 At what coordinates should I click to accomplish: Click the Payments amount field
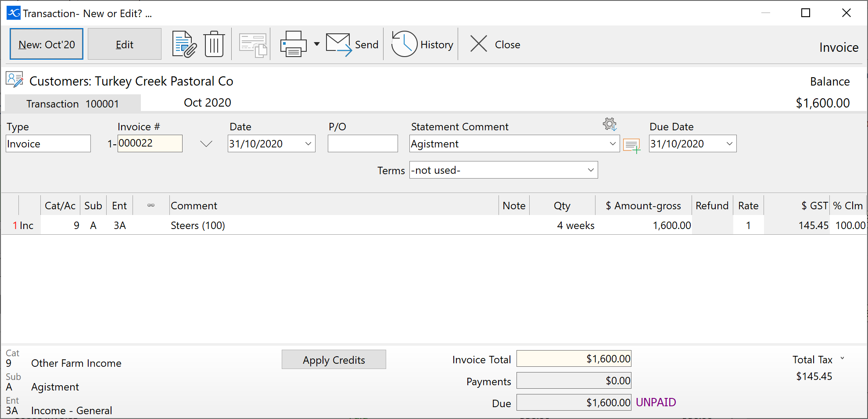pos(574,380)
